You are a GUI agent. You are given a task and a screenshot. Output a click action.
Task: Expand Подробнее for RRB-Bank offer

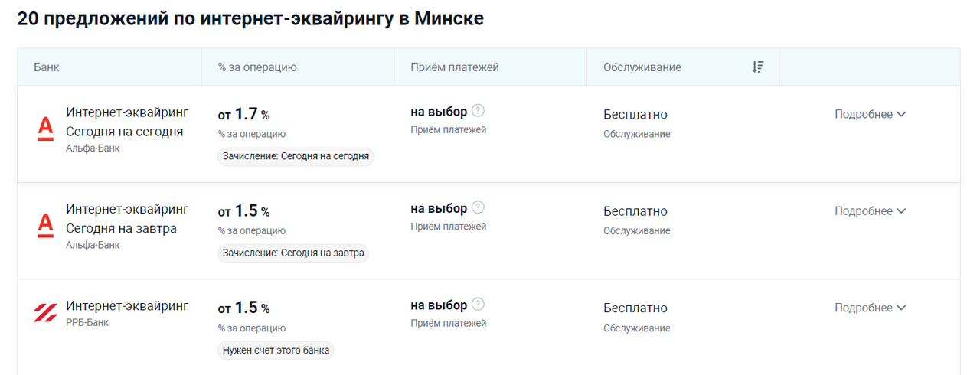870,308
